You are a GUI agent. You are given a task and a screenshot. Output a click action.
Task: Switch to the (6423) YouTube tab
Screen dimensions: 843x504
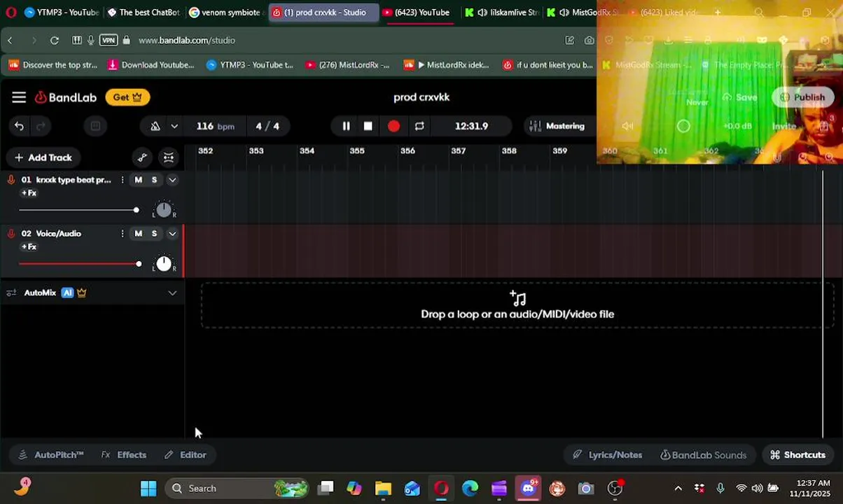[x=417, y=12]
